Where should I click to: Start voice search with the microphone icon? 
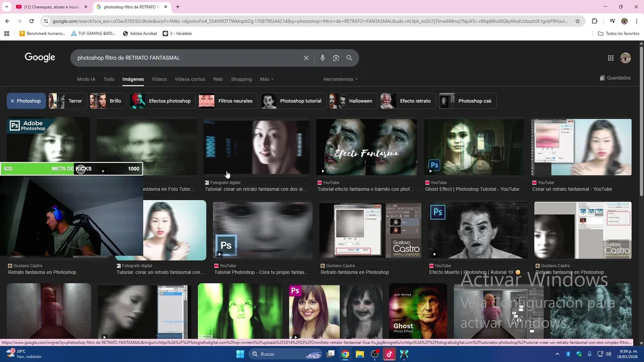point(323,58)
